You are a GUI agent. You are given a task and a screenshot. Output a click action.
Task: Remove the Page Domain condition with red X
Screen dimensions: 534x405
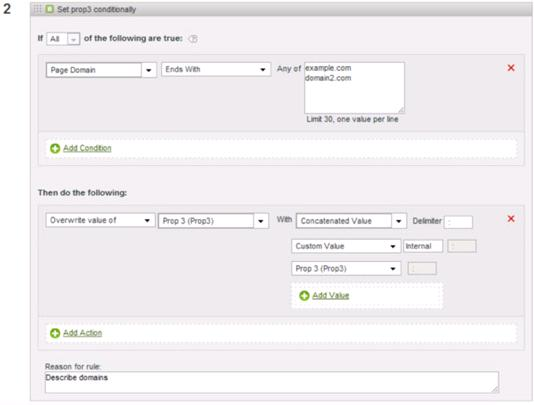pyautogui.click(x=511, y=68)
